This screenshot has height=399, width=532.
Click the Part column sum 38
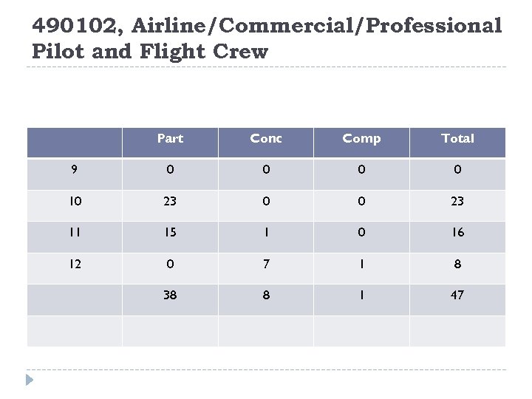pos(170,295)
